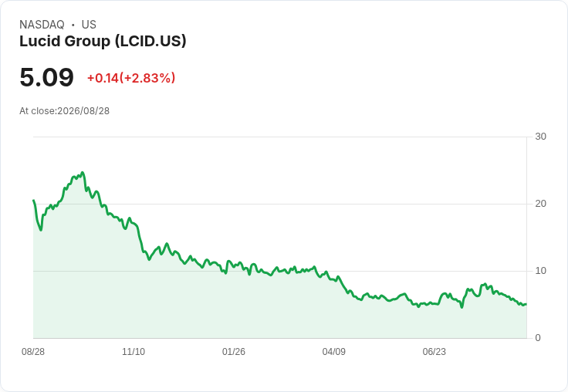The image size is (568, 392).
Task: Click the sharp price dip just before the final hump
Action: click(x=461, y=307)
